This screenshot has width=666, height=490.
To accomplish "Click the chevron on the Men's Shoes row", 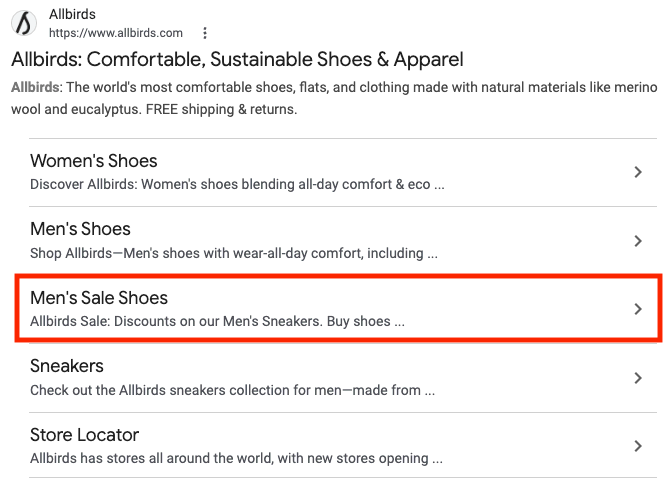I will click(638, 241).
